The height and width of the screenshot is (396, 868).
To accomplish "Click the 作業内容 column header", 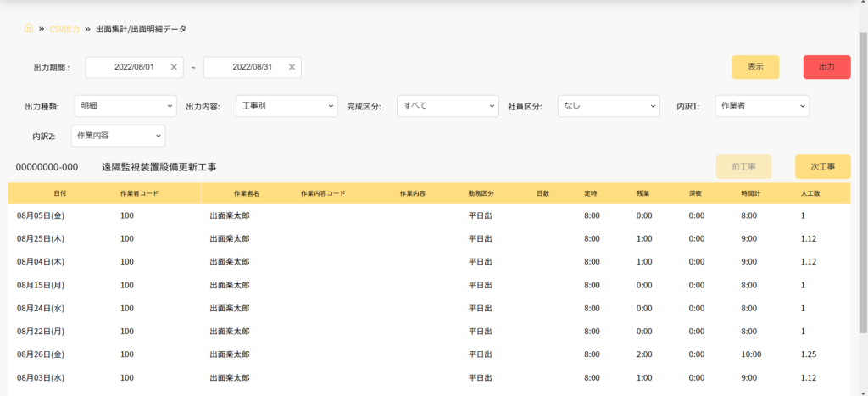I will point(413,194).
